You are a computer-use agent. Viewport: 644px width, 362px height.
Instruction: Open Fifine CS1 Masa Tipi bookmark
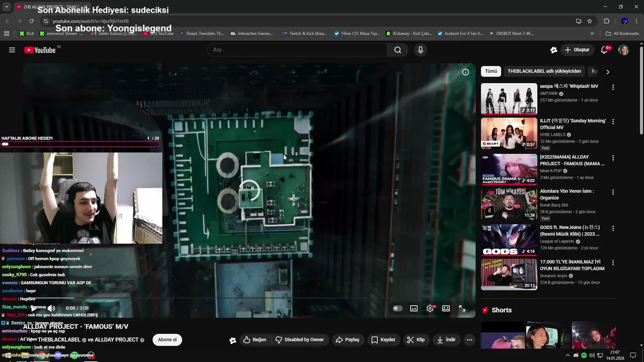(357, 34)
